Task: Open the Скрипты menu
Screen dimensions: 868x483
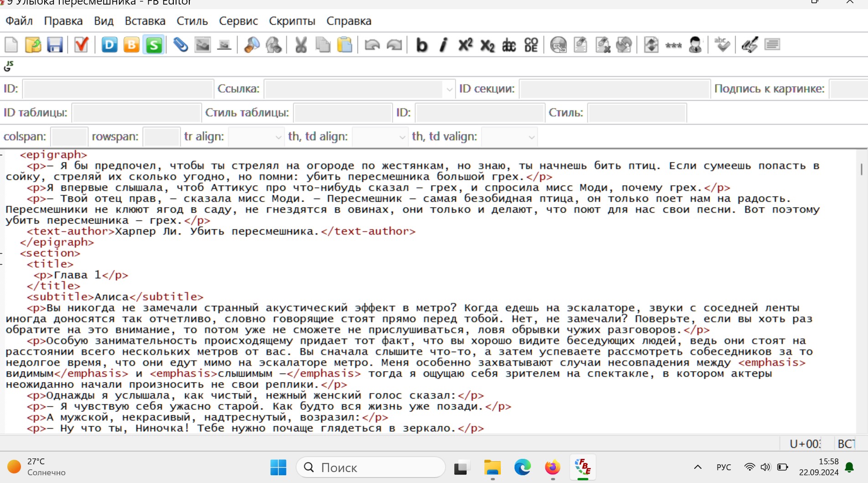Action: coord(292,21)
